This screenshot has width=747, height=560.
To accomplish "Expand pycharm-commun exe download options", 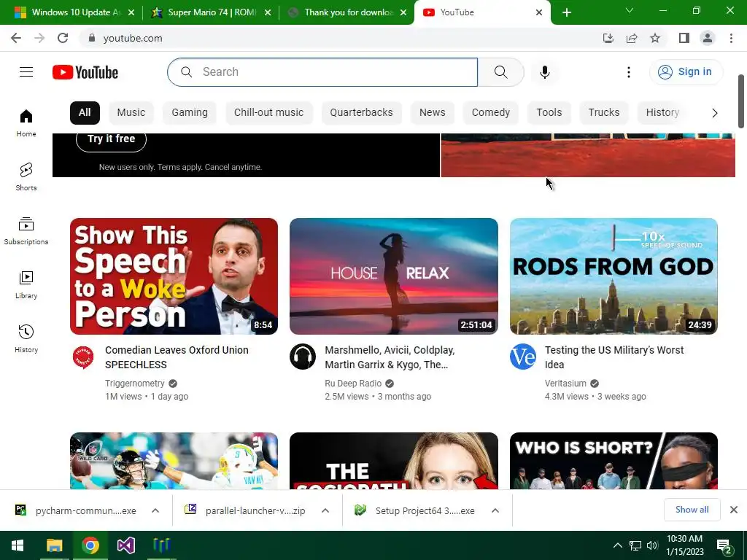I will pyautogui.click(x=155, y=510).
